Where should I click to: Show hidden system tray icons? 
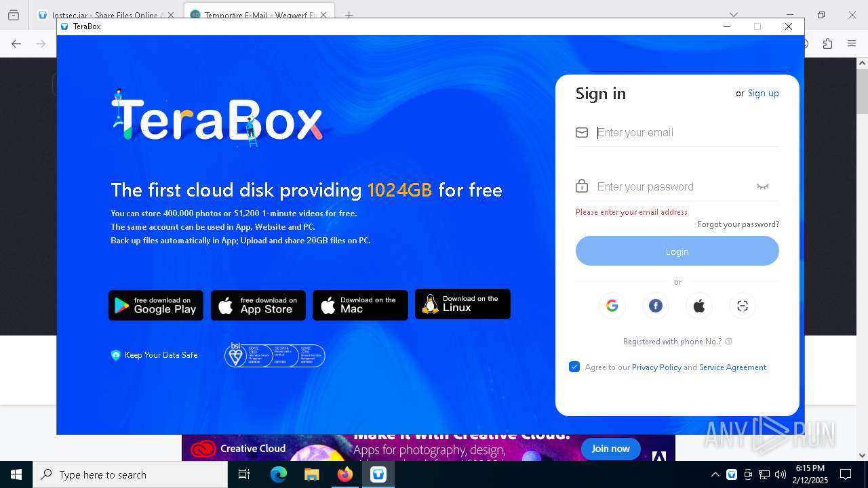tap(715, 474)
